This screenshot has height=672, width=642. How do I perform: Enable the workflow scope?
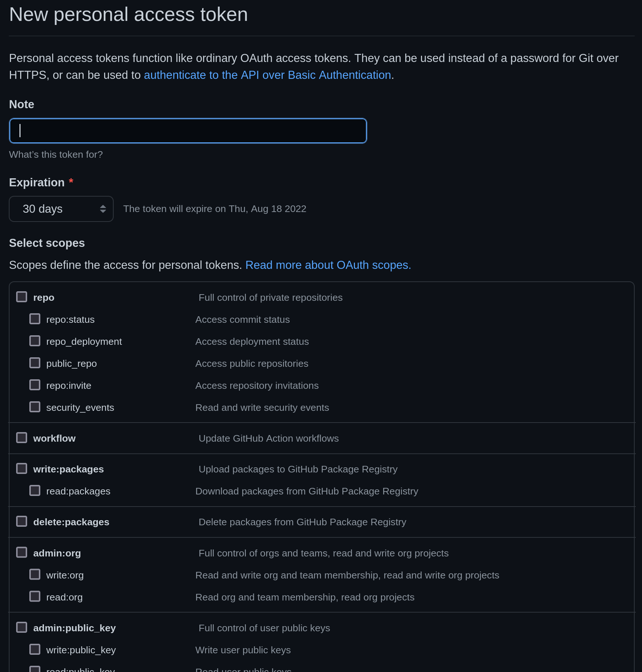pyautogui.click(x=22, y=437)
